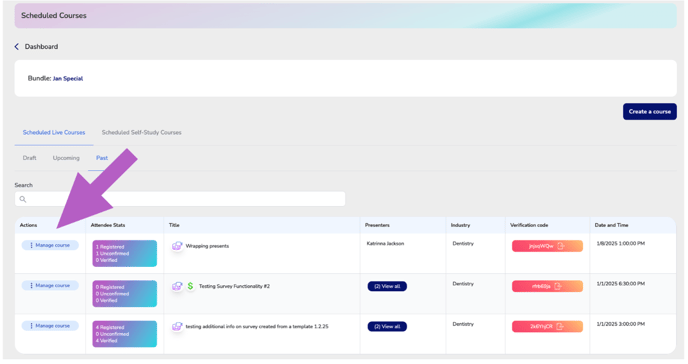Click the export icon on the last verification code
This screenshot has width=688, height=364.
click(559, 327)
